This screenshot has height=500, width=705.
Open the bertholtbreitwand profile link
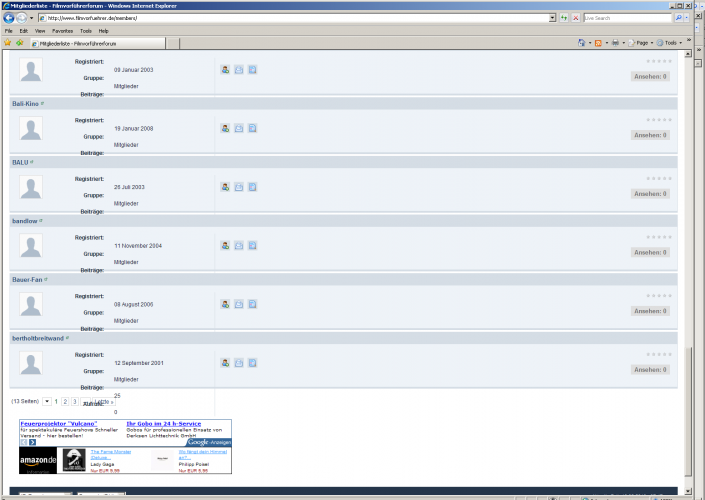pos(37,338)
